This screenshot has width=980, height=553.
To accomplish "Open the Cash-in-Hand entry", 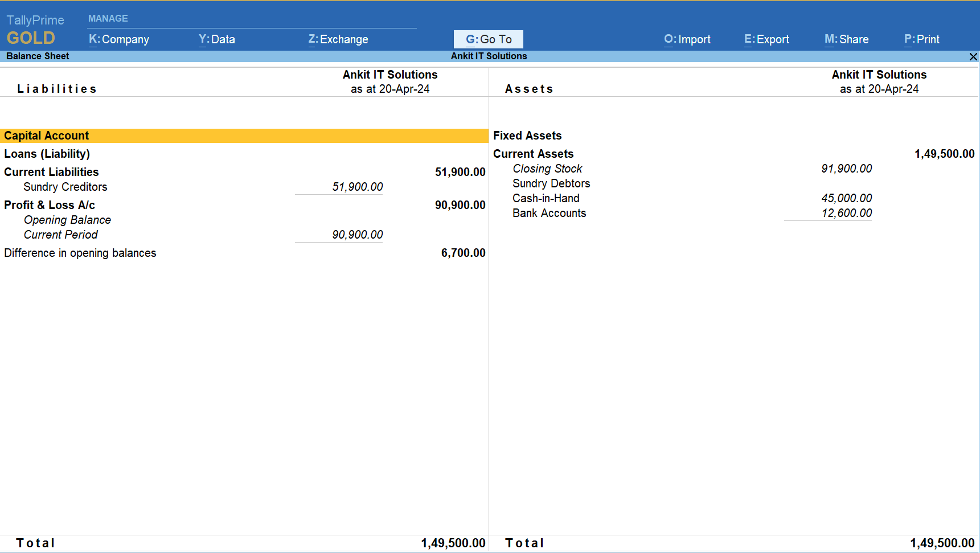I will tap(546, 198).
